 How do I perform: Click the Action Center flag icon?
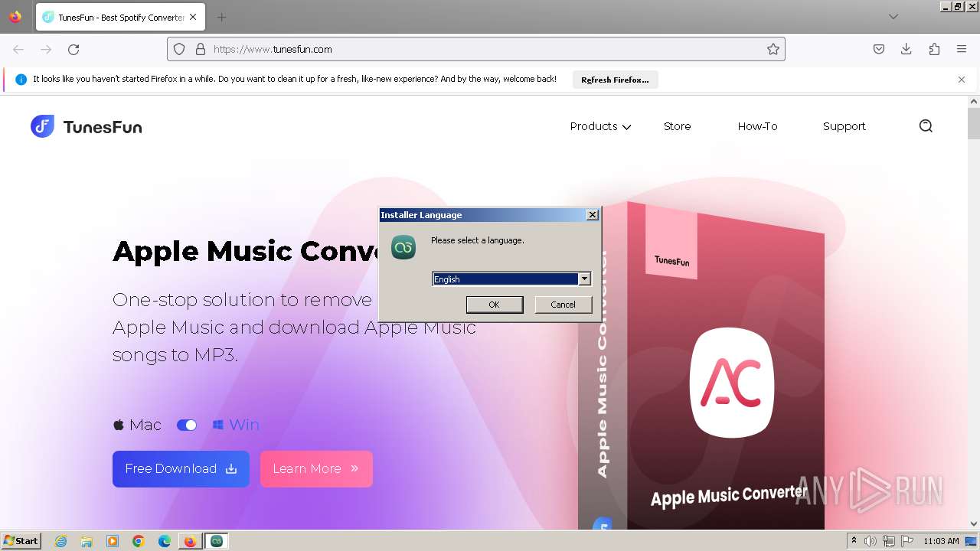[907, 541]
